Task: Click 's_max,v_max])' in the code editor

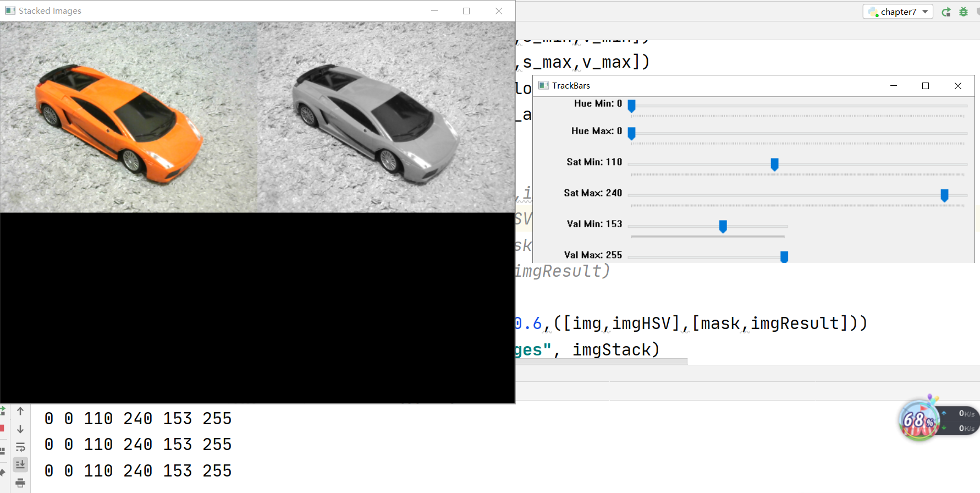Action: click(586, 62)
